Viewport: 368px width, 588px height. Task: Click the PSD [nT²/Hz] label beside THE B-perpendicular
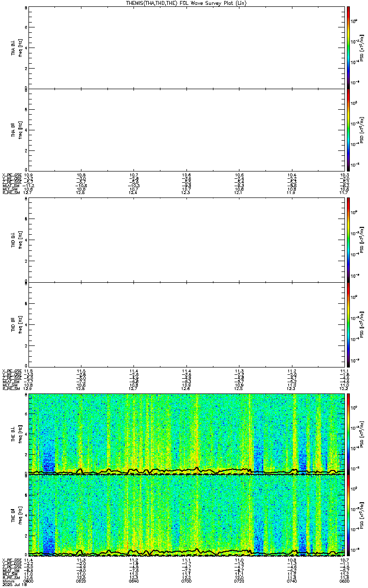[x=362, y=434]
